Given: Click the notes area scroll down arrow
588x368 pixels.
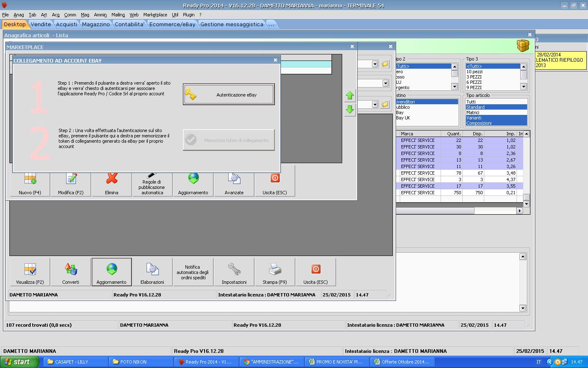Looking at the screenshot, I should pos(523,308).
